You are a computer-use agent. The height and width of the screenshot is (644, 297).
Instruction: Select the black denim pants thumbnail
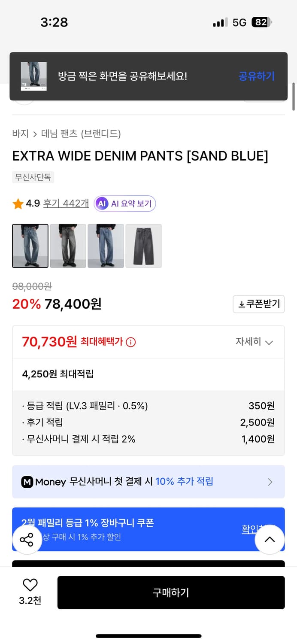click(143, 246)
